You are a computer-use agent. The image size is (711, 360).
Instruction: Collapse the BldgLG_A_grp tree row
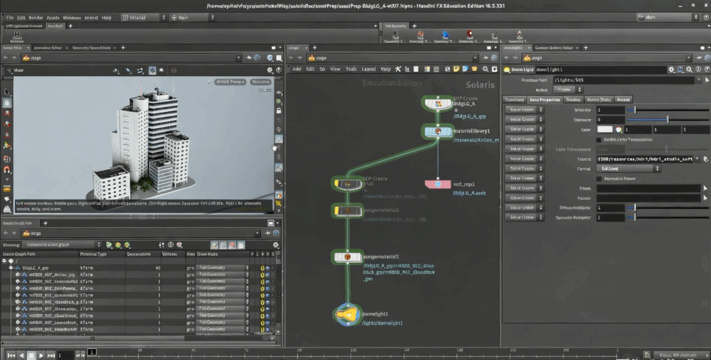[x=11, y=268]
